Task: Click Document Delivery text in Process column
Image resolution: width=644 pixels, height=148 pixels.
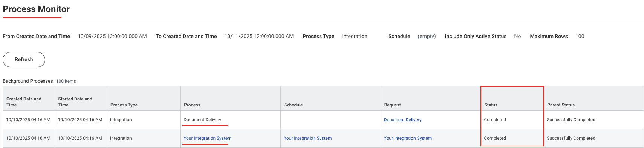Action: pos(202,120)
